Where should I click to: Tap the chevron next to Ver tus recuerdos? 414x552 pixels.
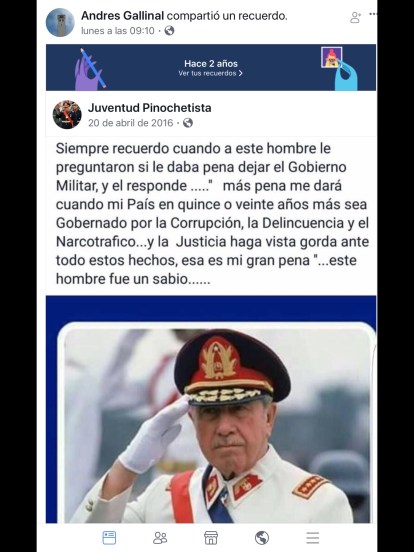pos(240,73)
